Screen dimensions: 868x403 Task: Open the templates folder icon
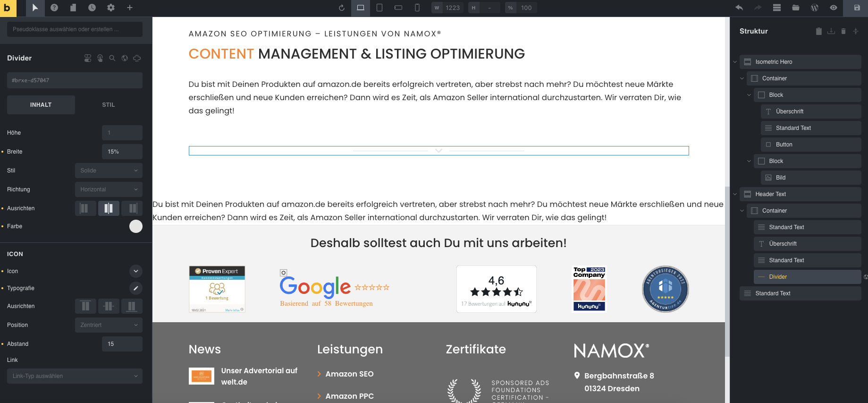796,8
